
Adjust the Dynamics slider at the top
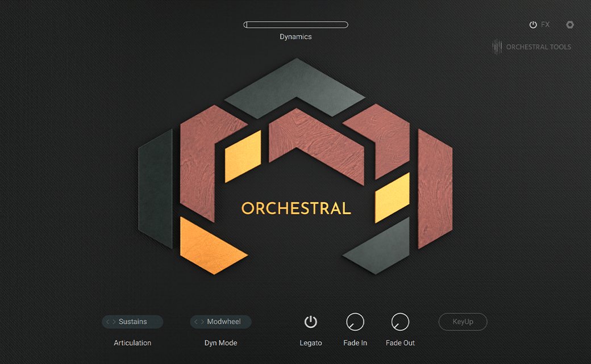pyautogui.click(x=295, y=24)
